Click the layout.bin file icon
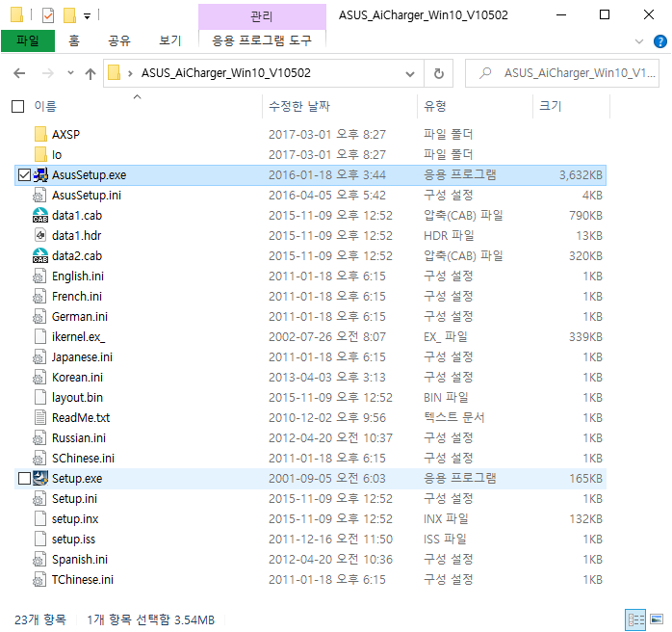Screen dimensions: 672x632 tap(39, 398)
